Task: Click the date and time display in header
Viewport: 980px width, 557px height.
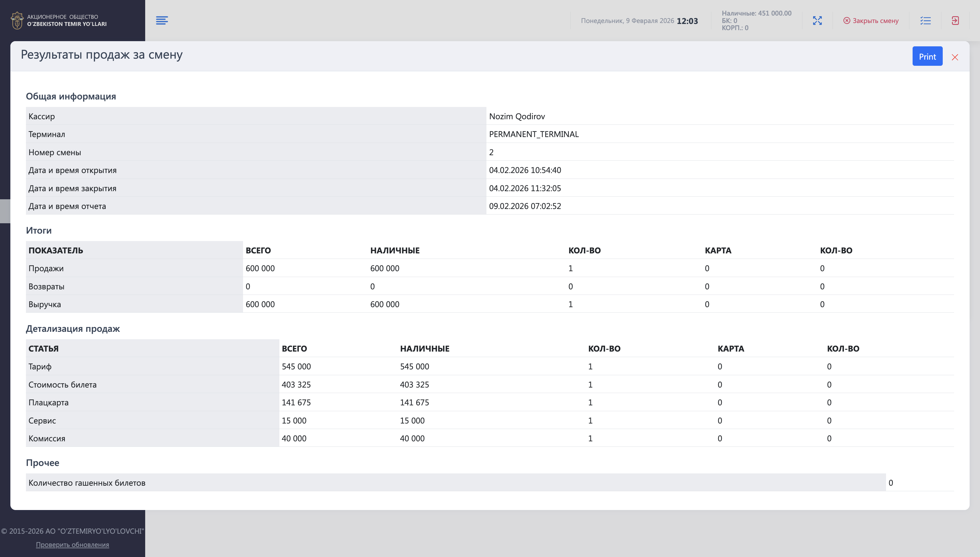Action: [x=639, y=21]
